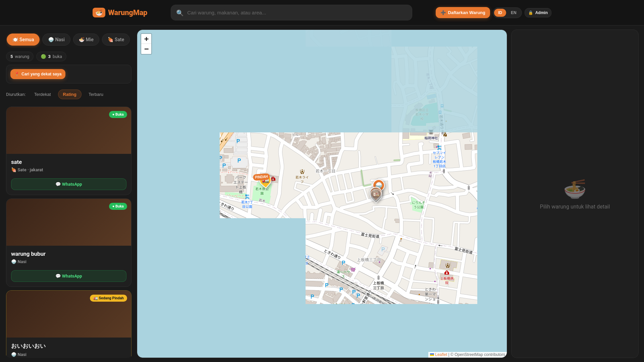The image size is (644, 362).
Task: Zoom out the map
Action: coord(146,49)
